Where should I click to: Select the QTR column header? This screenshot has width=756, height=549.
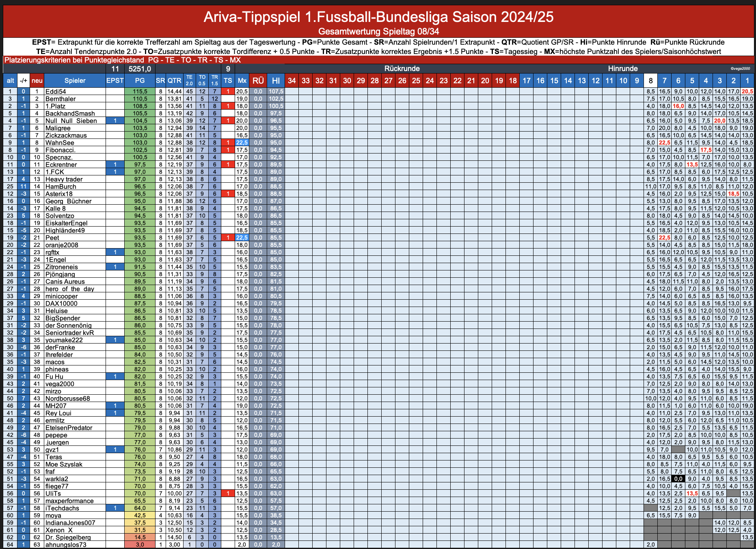coord(174,80)
